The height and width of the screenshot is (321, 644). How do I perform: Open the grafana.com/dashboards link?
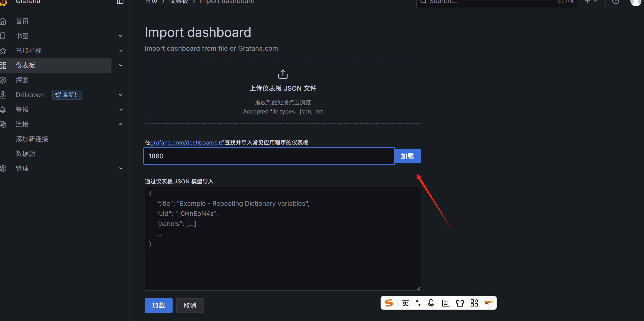(x=184, y=142)
